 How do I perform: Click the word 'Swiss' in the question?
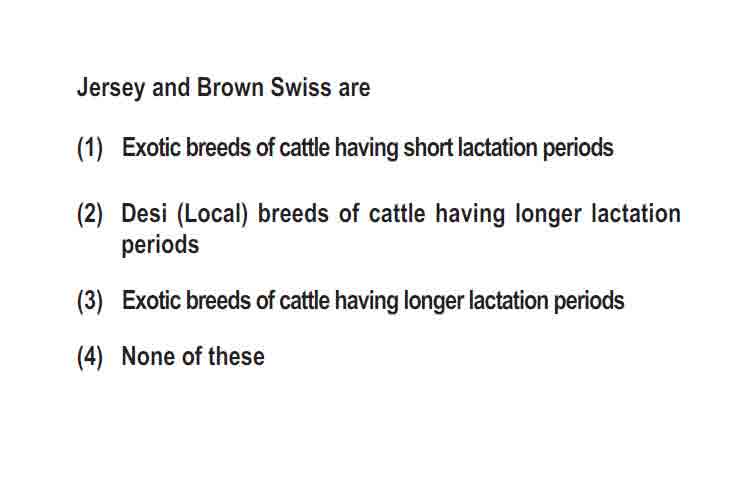pos(300,88)
